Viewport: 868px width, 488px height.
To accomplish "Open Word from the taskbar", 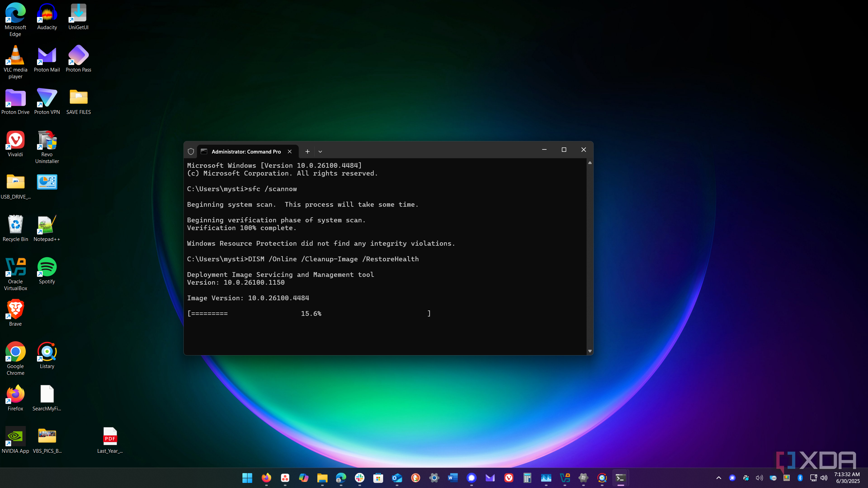I will click(453, 478).
